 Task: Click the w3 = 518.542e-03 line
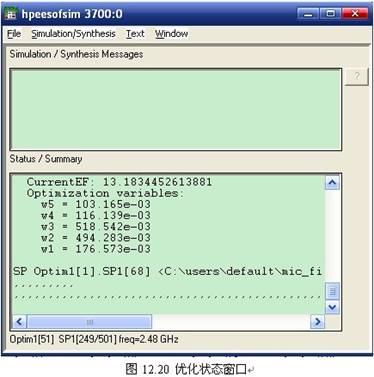(x=96, y=227)
